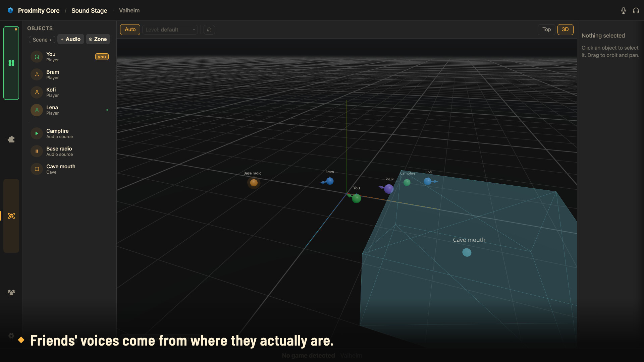
Task: Add an Audio source object
Action: coord(70,39)
